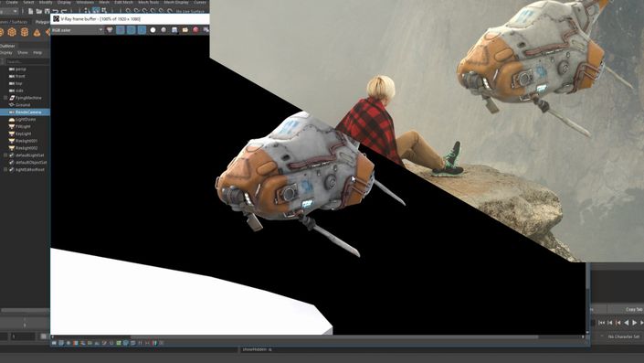Screen dimensions: 644x363
Task: Open the Mesh Tools menu
Action: [148, 3]
